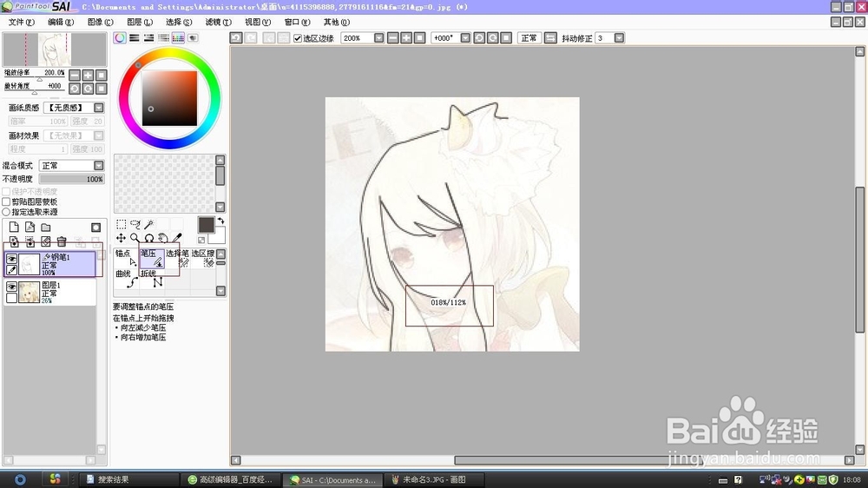Toggle the scratchpad panel
Image resolution: width=868 pixels, height=488 pixels.
193,37
